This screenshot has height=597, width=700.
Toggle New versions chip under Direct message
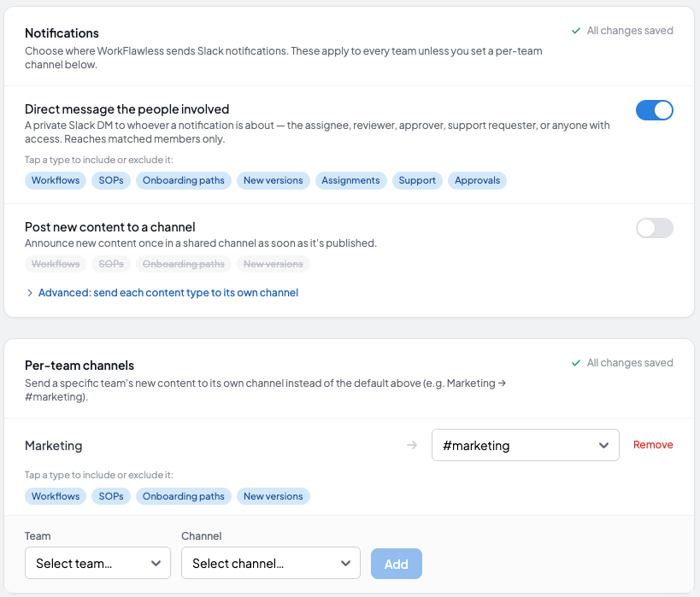click(274, 180)
